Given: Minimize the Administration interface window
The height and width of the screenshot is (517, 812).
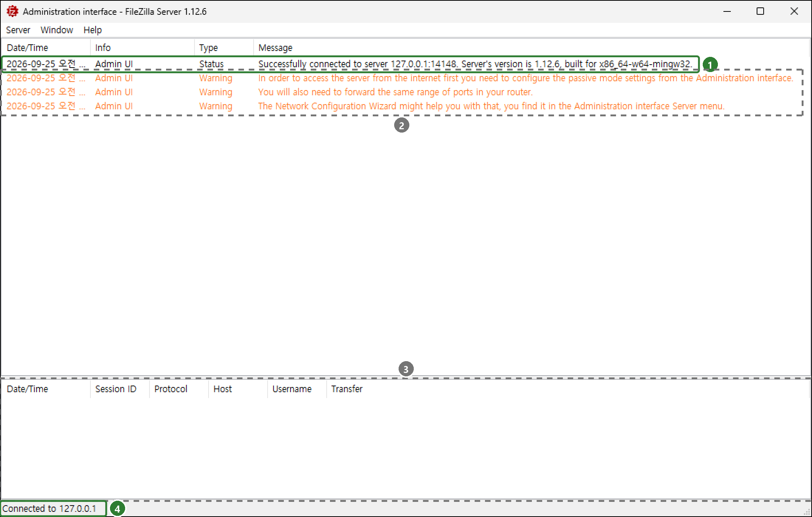Looking at the screenshot, I should 727,11.
